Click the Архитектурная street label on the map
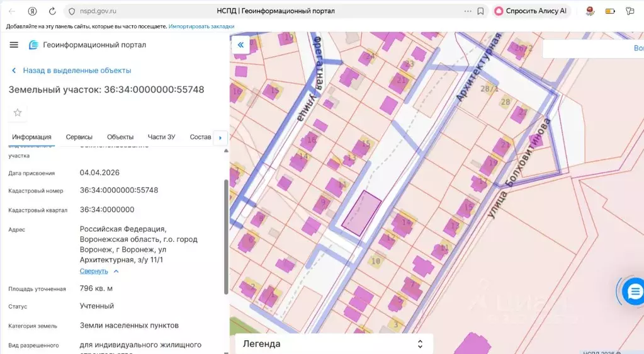The width and height of the screenshot is (644, 354). 479,67
